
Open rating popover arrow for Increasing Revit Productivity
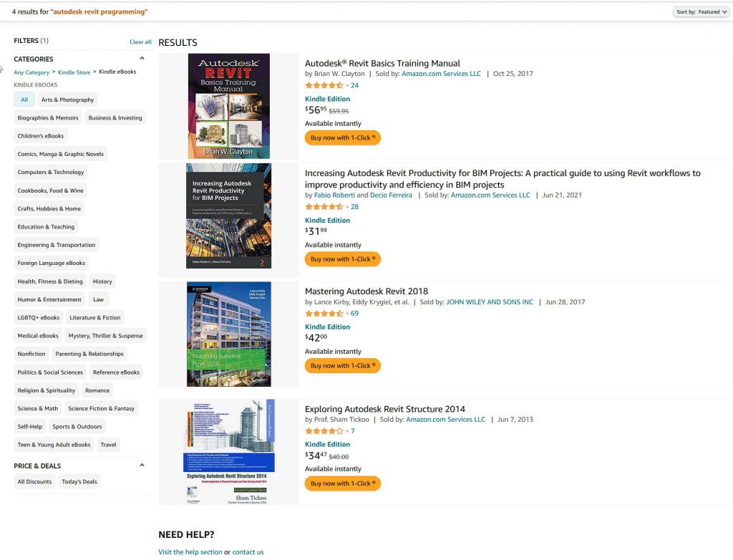point(347,207)
